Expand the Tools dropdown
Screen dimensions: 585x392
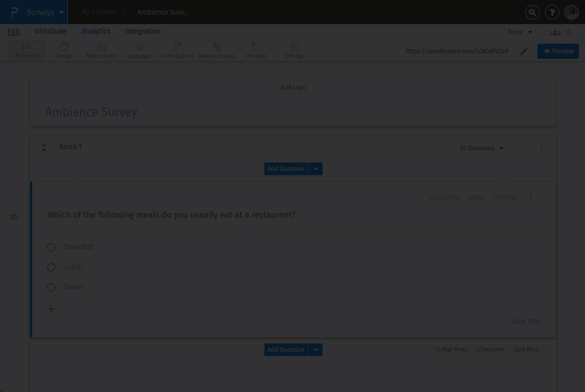coord(520,32)
